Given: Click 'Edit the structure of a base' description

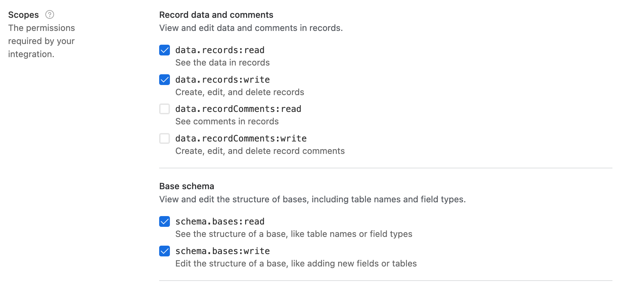Looking at the screenshot, I should point(296,263).
